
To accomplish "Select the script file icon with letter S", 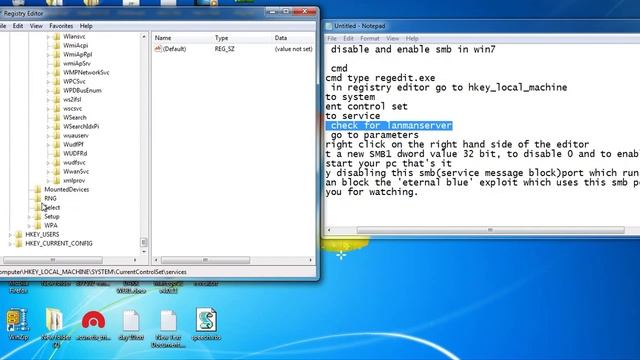I will pos(206,320).
